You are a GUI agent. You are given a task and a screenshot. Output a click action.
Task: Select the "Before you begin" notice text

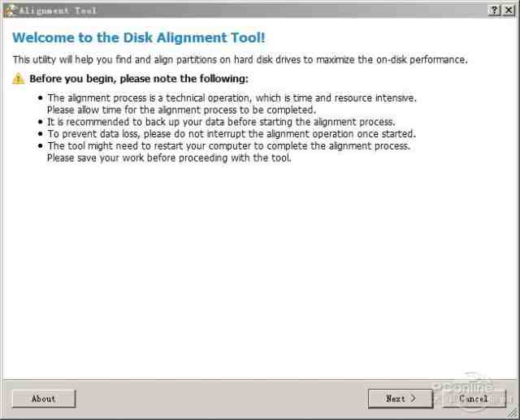tap(138, 79)
